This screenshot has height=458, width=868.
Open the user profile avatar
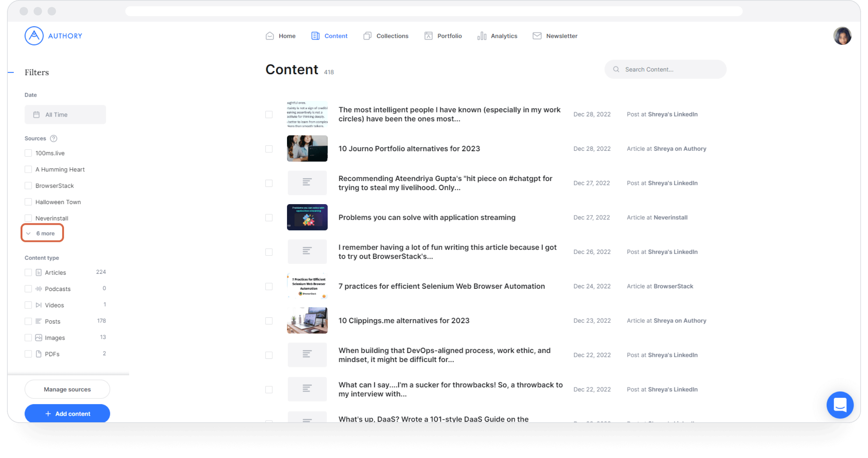(842, 36)
